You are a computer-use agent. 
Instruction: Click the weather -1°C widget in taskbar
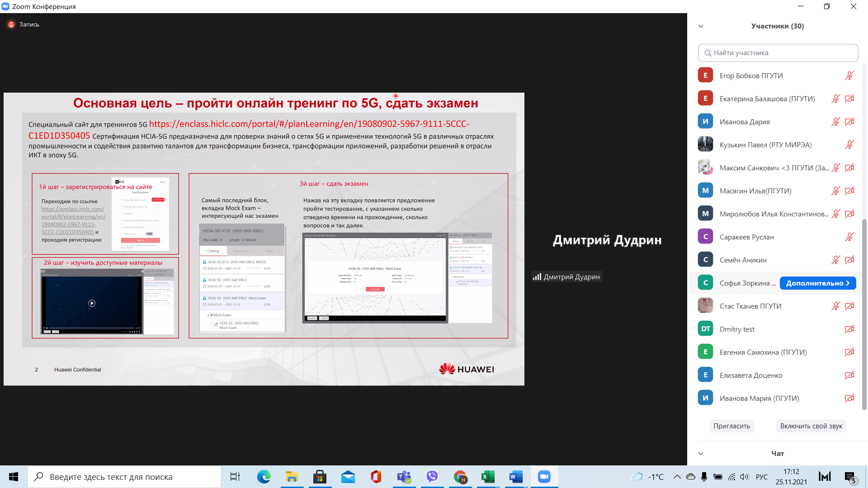647,477
